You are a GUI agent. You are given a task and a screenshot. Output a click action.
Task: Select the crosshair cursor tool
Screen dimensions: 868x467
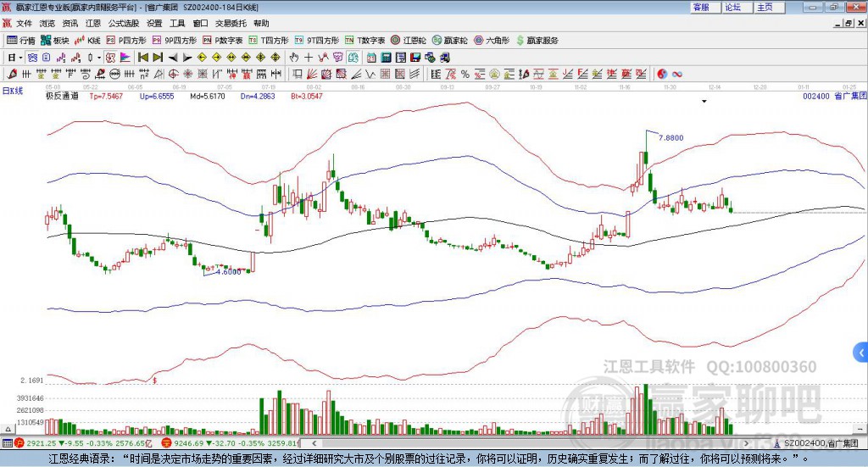(309, 57)
